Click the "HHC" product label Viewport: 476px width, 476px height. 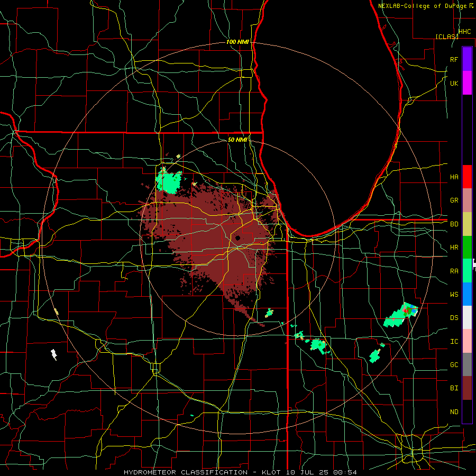pos(464,32)
